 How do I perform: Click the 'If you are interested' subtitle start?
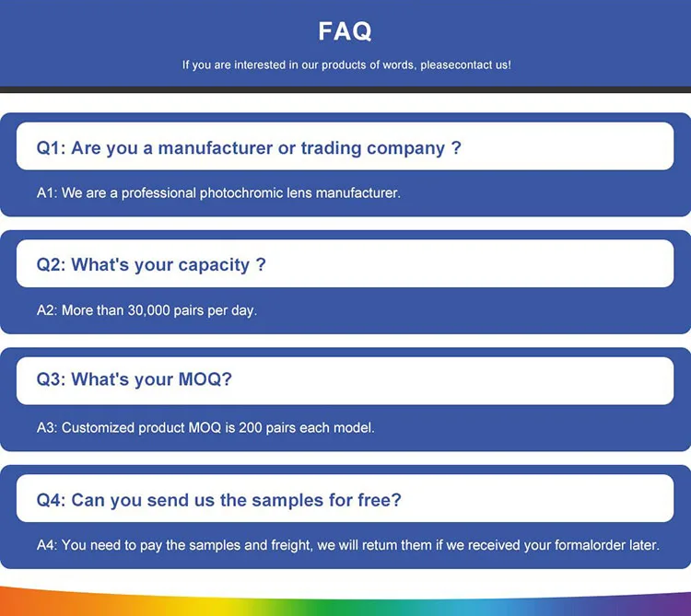coord(232,65)
